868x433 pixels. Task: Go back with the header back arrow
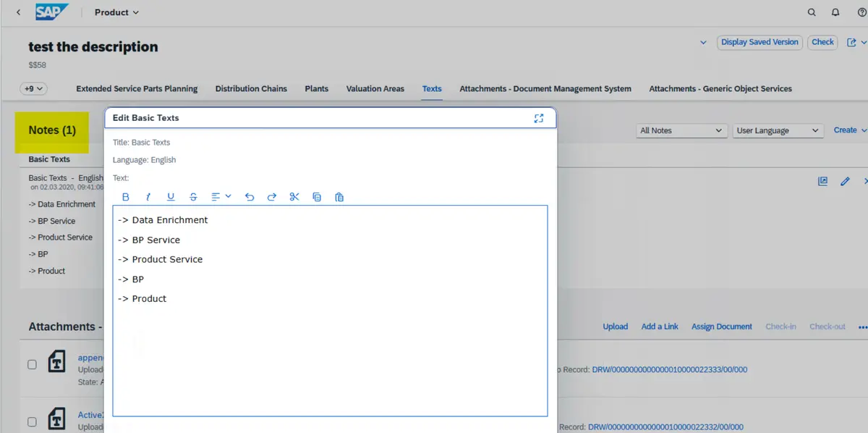pos(18,12)
